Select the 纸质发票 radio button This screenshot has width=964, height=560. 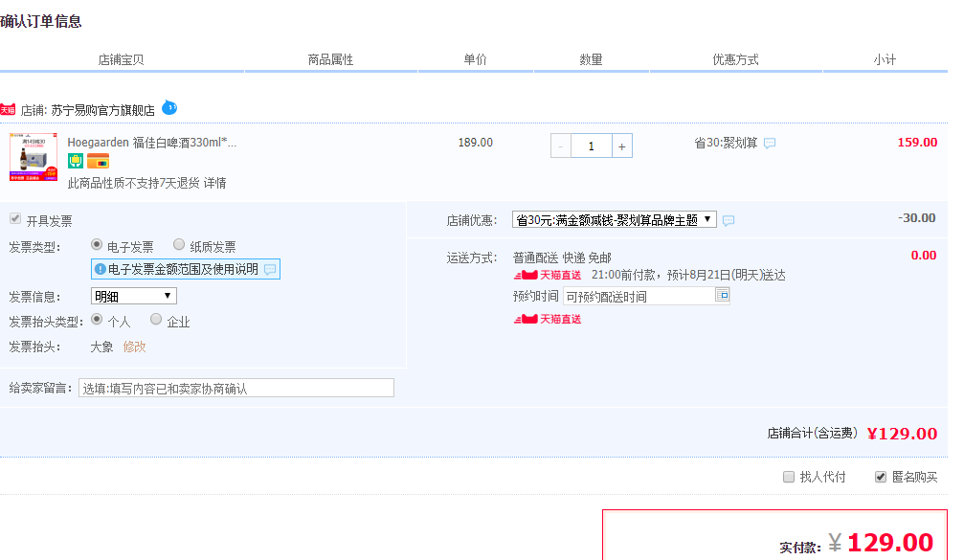coord(179,245)
